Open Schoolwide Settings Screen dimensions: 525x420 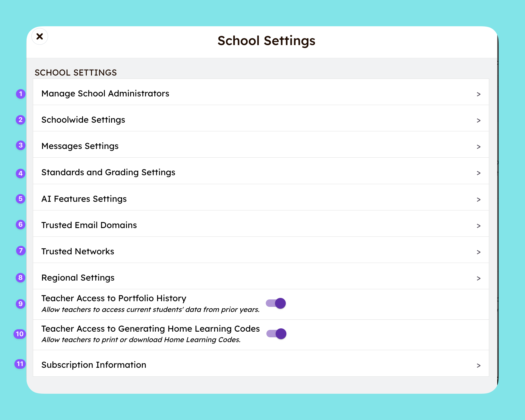point(83,119)
